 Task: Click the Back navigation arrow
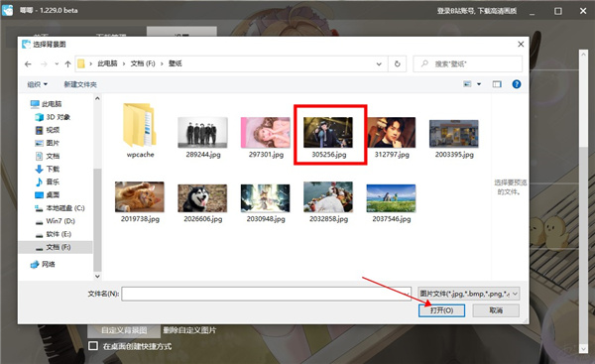tap(28, 64)
